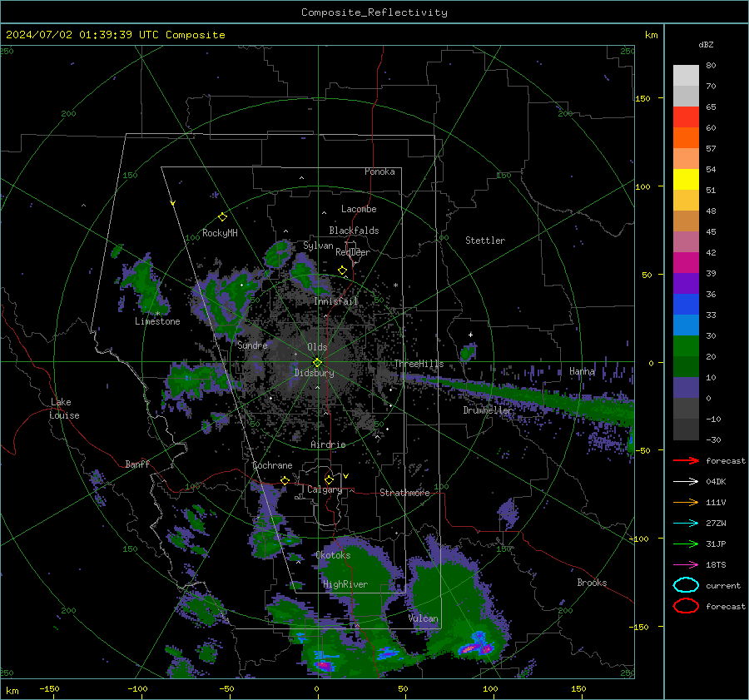Click the Composite_Reflectivity title
Screen dimensions: 749x700
374,12
